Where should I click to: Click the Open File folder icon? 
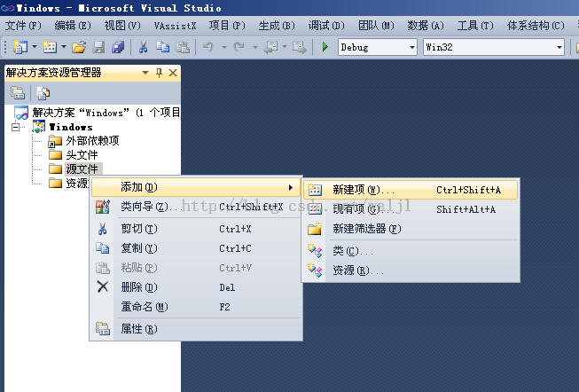click(x=79, y=47)
